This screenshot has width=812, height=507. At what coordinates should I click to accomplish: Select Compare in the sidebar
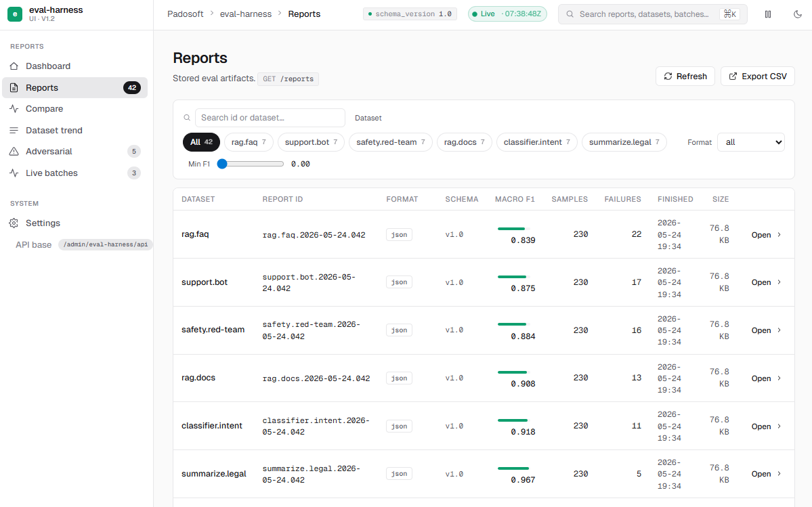tap(75, 108)
